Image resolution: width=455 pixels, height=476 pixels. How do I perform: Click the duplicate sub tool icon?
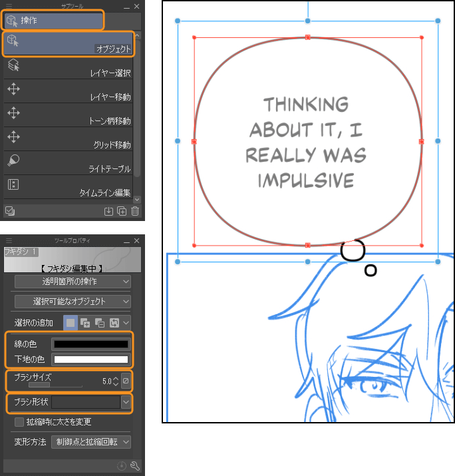(x=122, y=212)
